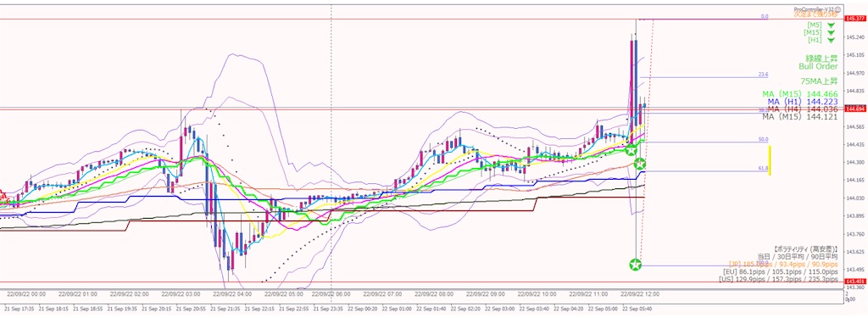Click 'MA (M15) 144.466' green label
The height and width of the screenshot is (318, 868).
pos(800,95)
